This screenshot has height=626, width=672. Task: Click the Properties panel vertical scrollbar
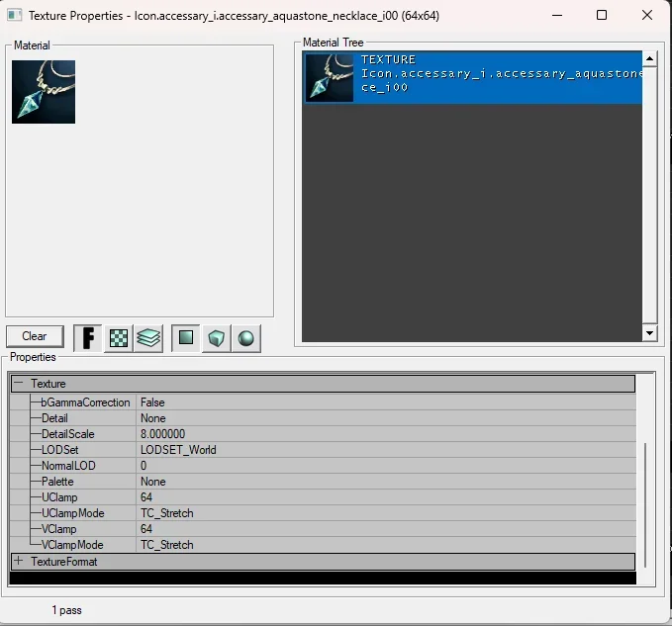coord(645,505)
